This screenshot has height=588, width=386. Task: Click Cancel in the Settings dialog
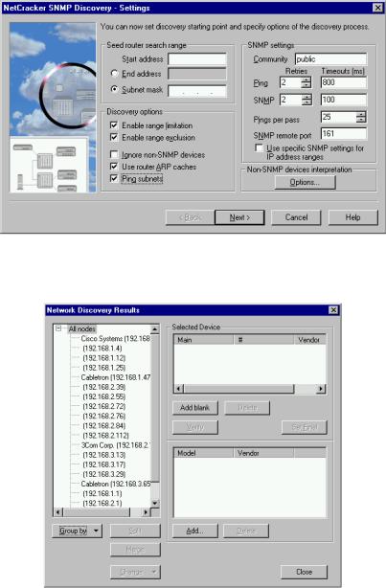tap(296, 217)
